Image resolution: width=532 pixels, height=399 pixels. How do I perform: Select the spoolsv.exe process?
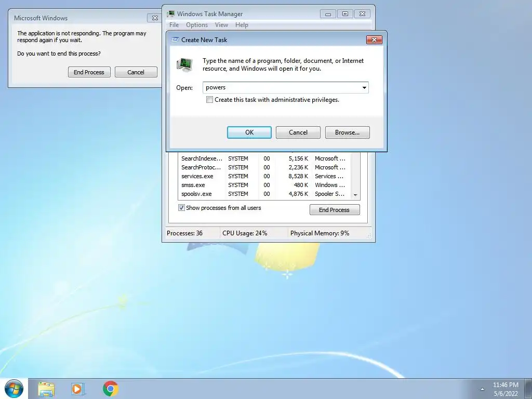click(x=264, y=194)
